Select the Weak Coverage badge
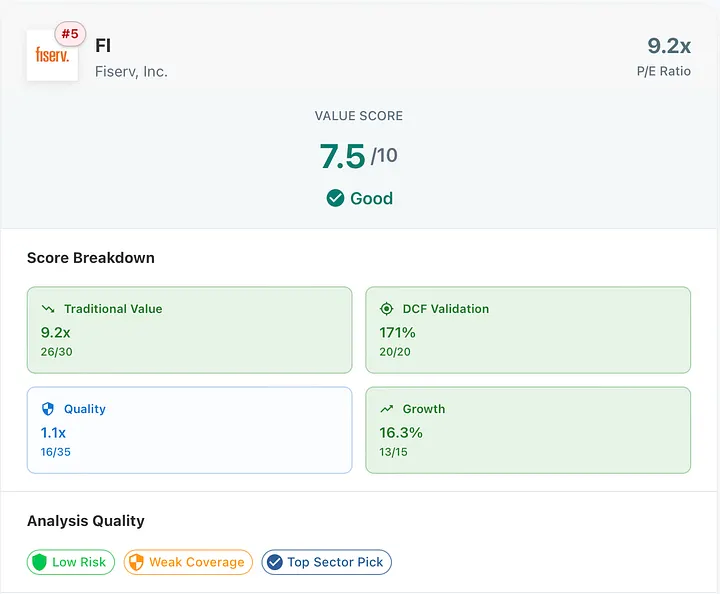Screen dimensions: 720x594 pos(188,562)
